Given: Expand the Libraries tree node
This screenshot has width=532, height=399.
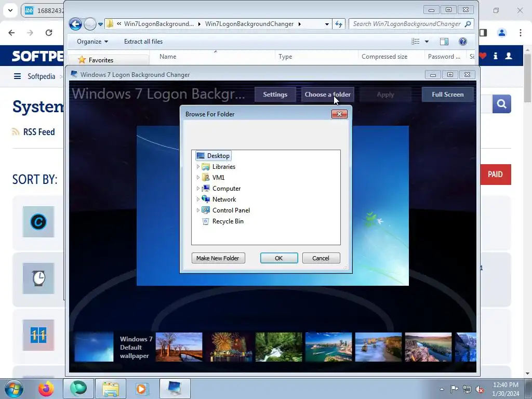Looking at the screenshot, I should [198, 167].
